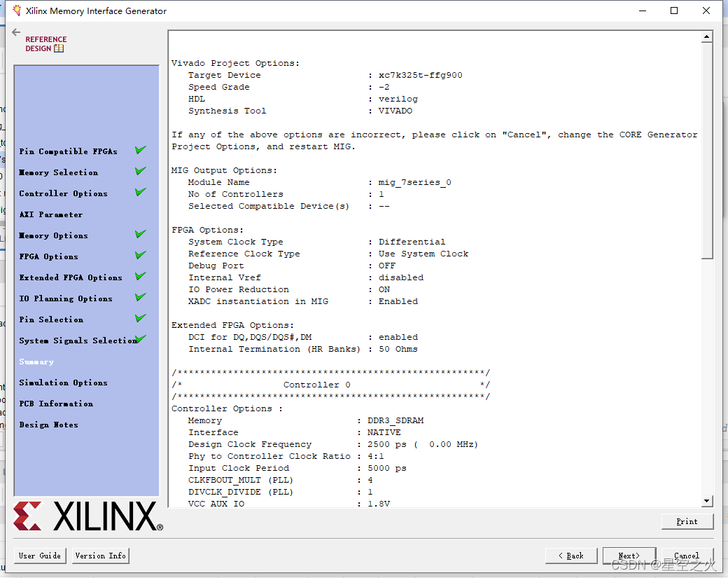The height and width of the screenshot is (578, 728).
Task: Click System Clock Type value Differential
Action: [x=412, y=242]
